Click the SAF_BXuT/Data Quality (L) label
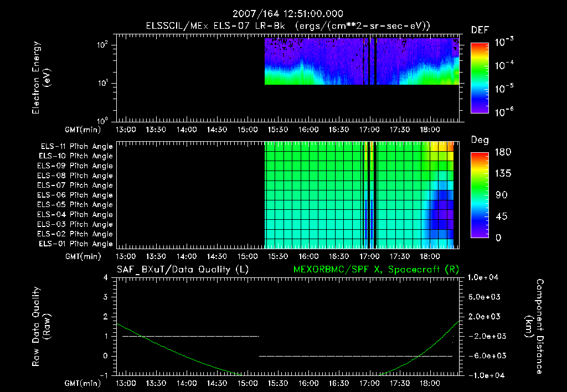 [183, 270]
